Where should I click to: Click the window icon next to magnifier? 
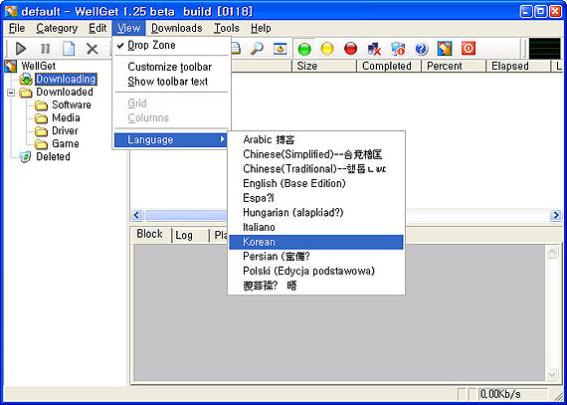tap(280, 49)
